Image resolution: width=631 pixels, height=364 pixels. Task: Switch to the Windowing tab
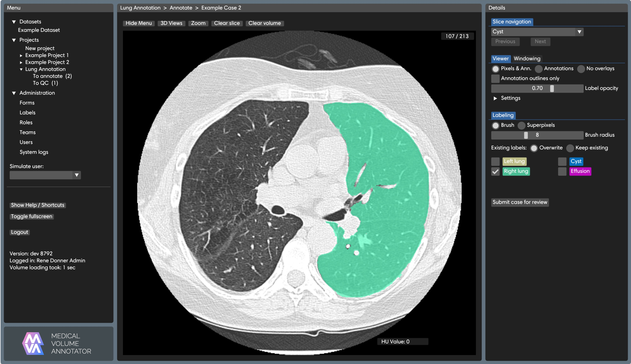click(527, 58)
